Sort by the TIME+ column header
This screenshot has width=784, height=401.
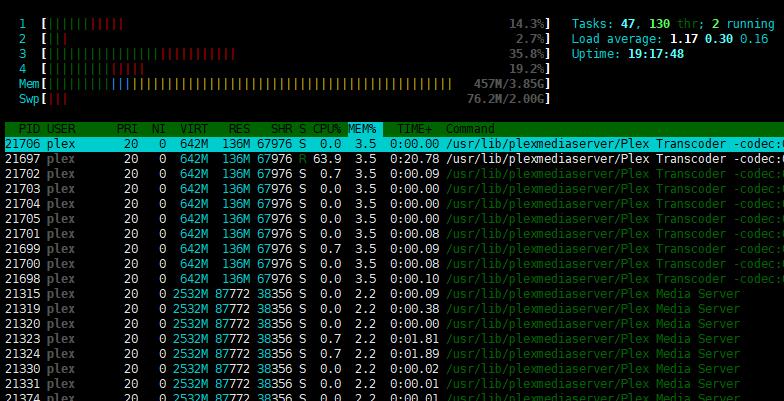(x=414, y=129)
